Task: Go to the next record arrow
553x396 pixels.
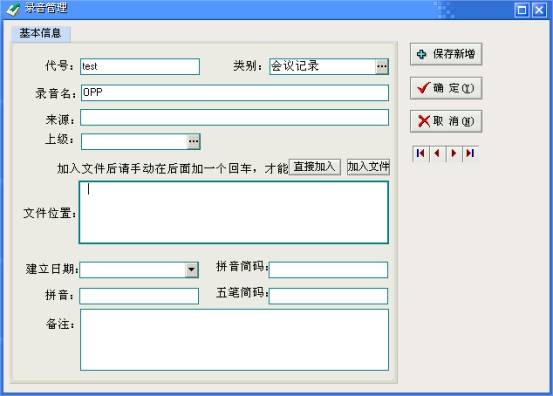Action: coord(454,153)
